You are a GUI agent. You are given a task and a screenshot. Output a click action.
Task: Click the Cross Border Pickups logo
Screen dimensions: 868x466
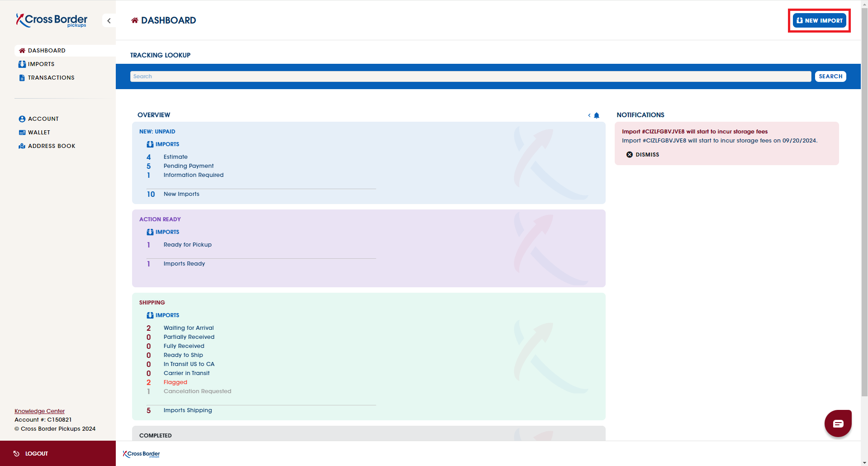(x=52, y=20)
